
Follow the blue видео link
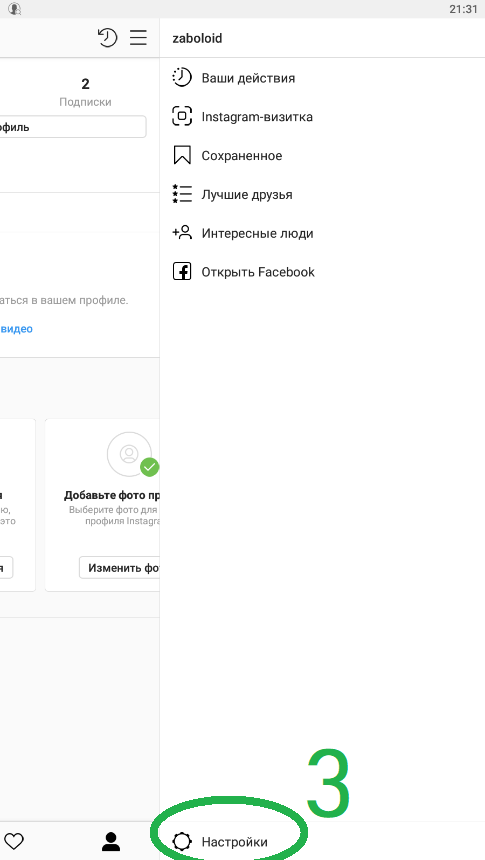(16, 329)
